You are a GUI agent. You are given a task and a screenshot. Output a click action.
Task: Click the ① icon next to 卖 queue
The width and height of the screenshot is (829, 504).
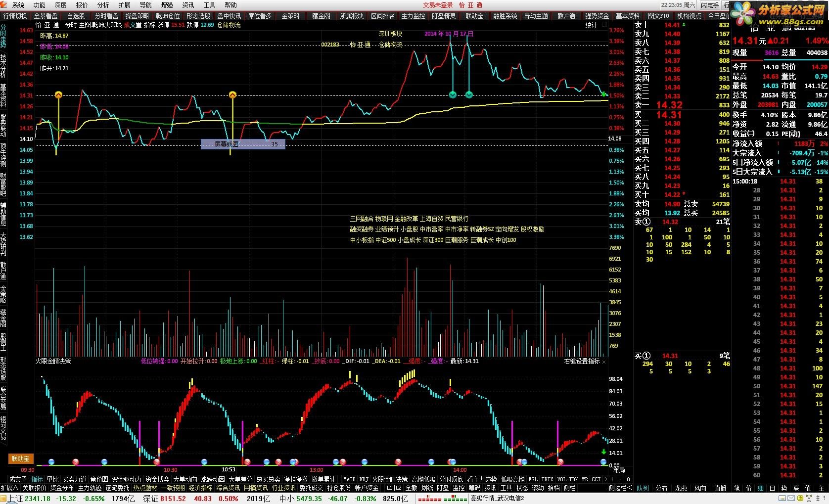647,222
